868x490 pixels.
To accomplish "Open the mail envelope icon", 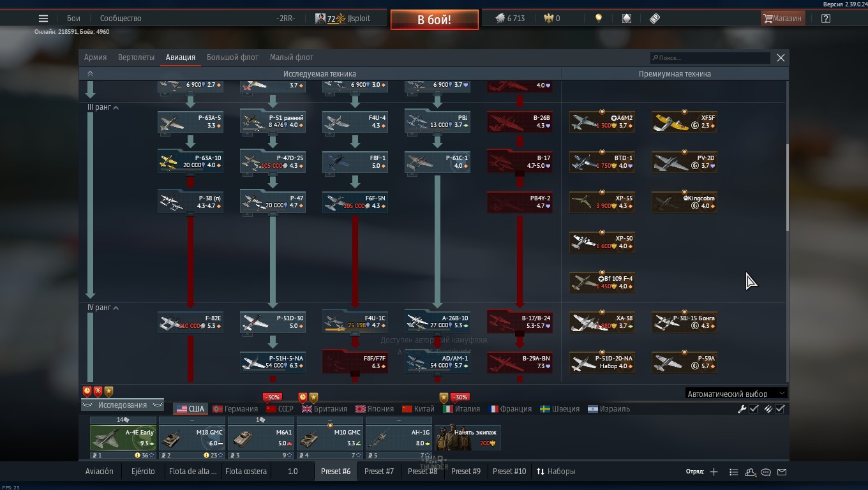I will click(782, 471).
